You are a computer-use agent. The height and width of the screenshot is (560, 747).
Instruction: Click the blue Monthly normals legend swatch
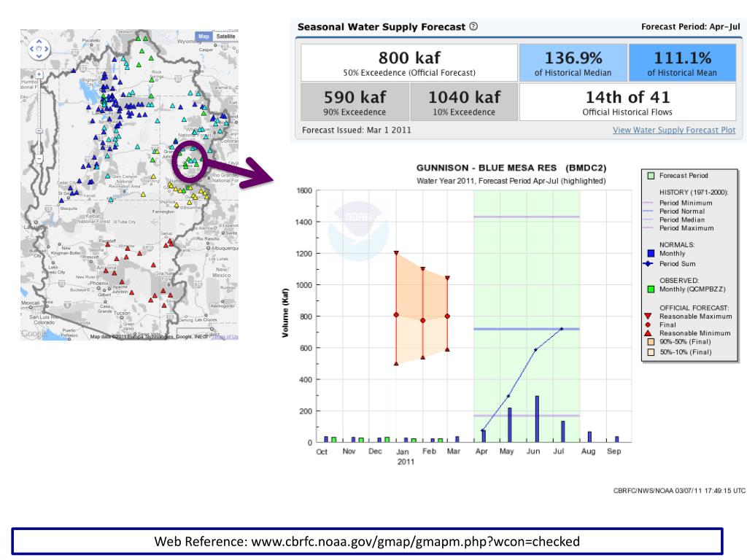coord(649,253)
